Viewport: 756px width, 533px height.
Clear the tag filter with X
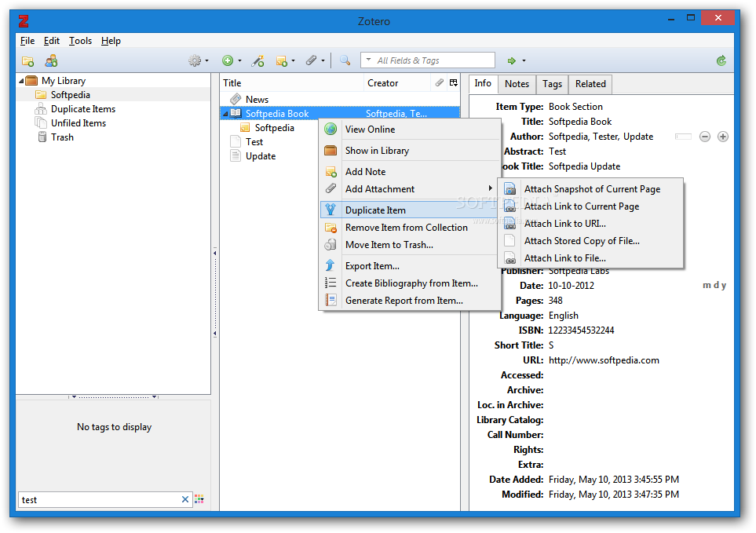(185, 499)
